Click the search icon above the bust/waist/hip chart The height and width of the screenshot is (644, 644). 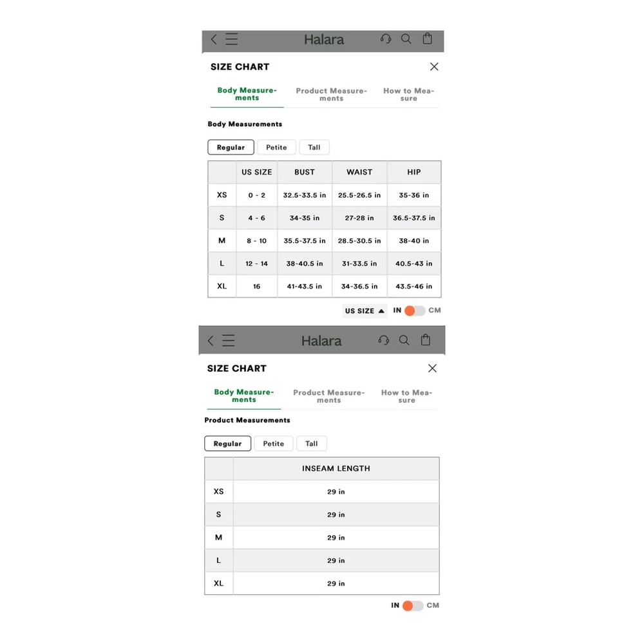coord(406,39)
